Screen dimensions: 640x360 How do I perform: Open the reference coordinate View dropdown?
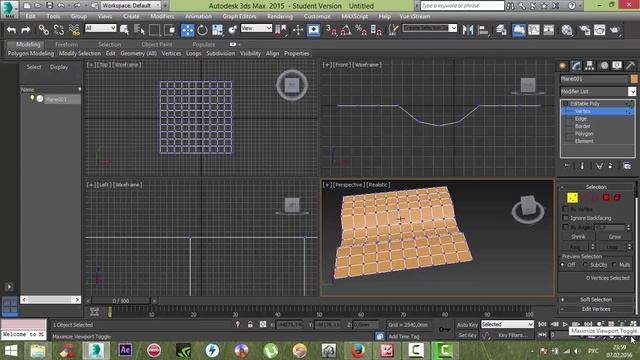click(x=256, y=28)
